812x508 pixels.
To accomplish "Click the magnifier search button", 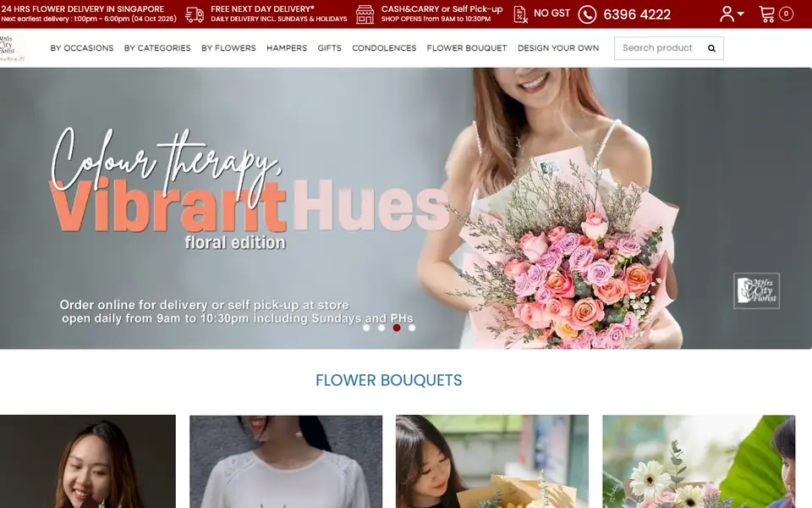I will click(711, 48).
